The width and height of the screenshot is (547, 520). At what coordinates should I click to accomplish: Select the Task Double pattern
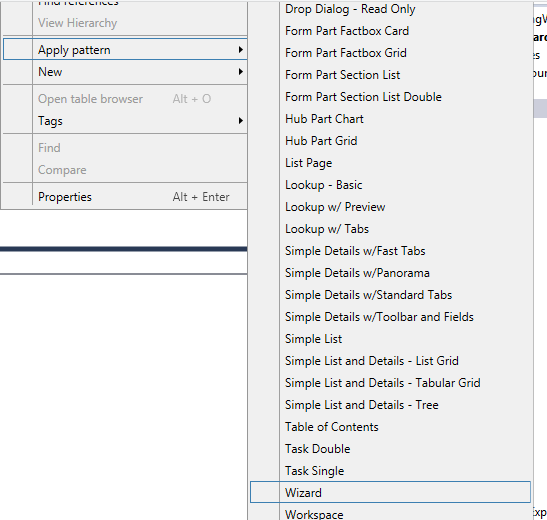coord(390,449)
